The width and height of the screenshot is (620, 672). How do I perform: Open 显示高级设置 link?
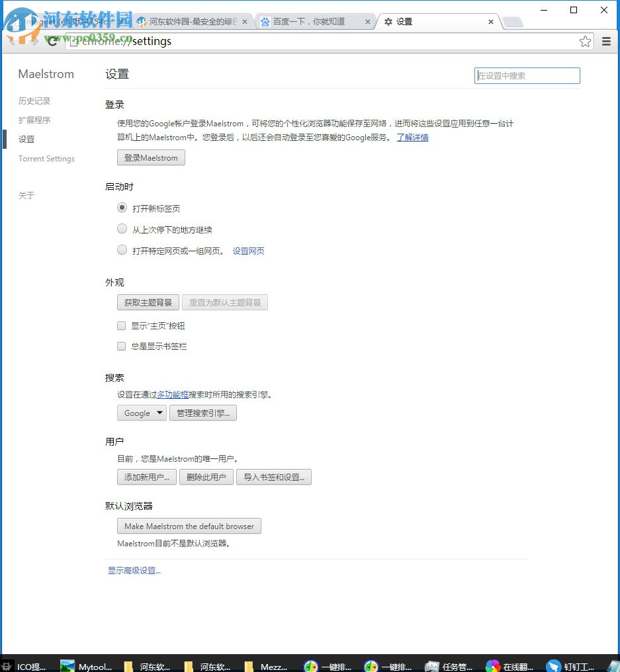134,569
